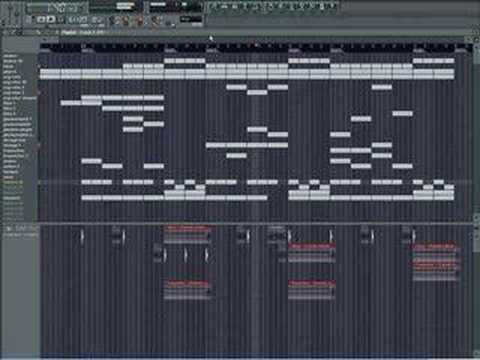Screen dimensions: 480x360
Task: Click the tempo display in the transport panel
Action: tap(77, 20)
